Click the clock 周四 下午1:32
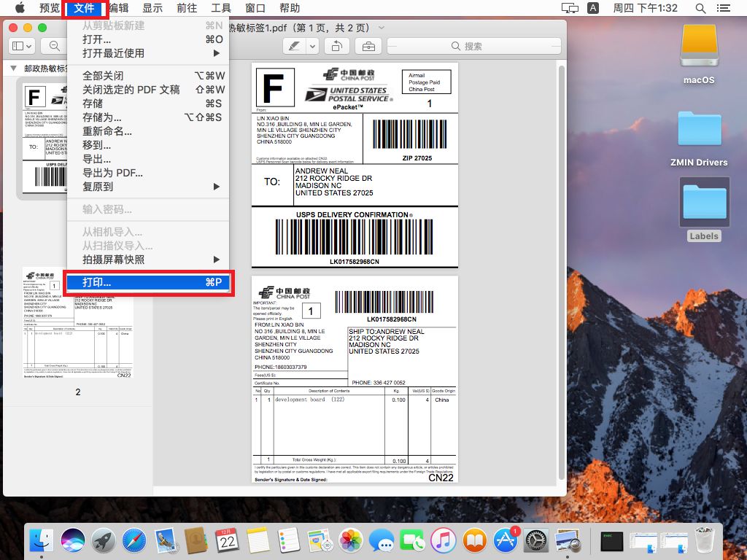The height and width of the screenshot is (560, 747). tap(645, 8)
